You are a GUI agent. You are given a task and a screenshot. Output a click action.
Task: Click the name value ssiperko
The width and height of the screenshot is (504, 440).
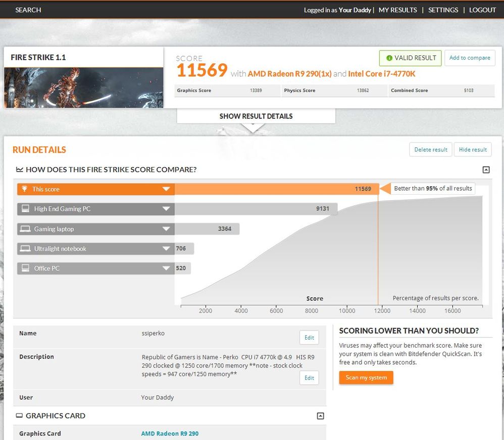click(x=153, y=334)
